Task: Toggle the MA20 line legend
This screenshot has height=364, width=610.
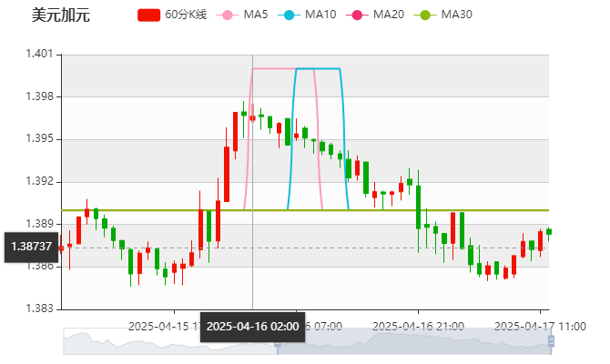Action: click(375, 15)
